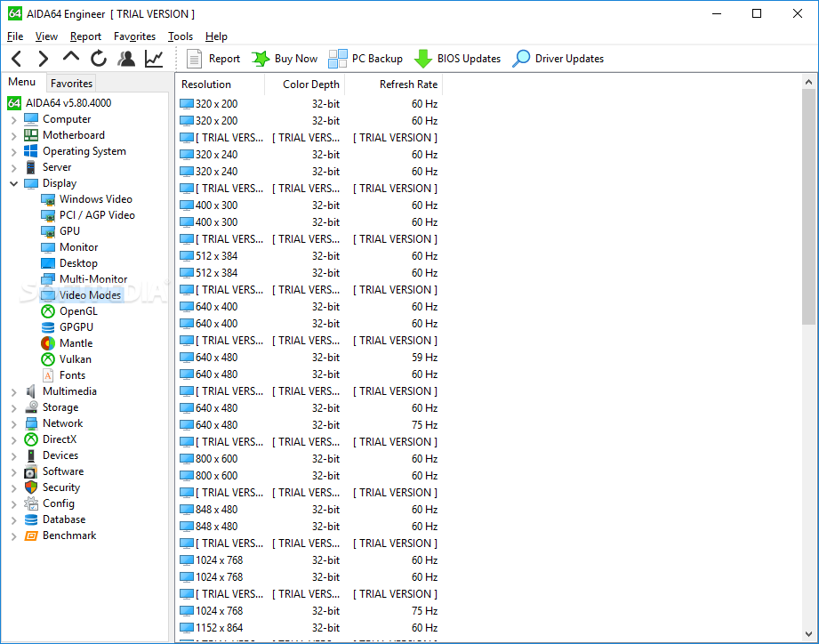The width and height of the screenshot is (819, 644).
Task: Open the Favorites menu in the menu bar
Action: point(135,36)
